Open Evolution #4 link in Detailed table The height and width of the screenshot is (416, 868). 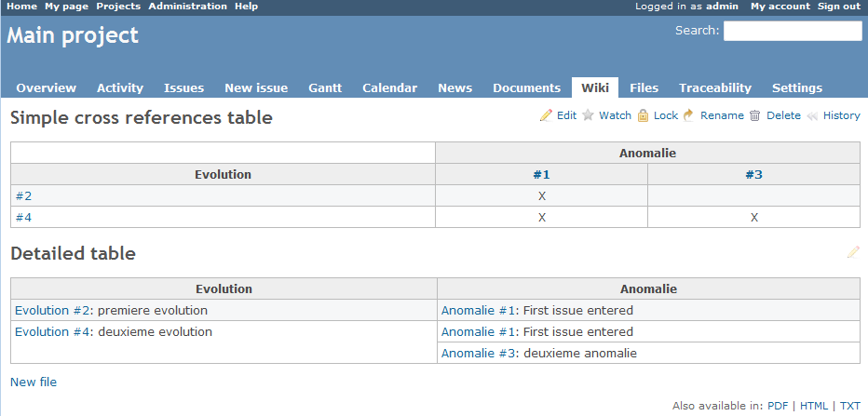[x=53, y=332]
